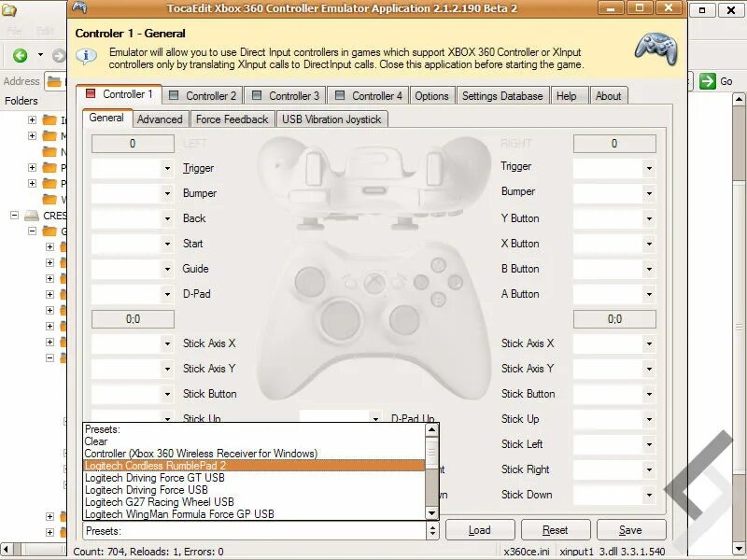Click the Save button
Viewport: 747px width, 560px height.
pos(631,530)
